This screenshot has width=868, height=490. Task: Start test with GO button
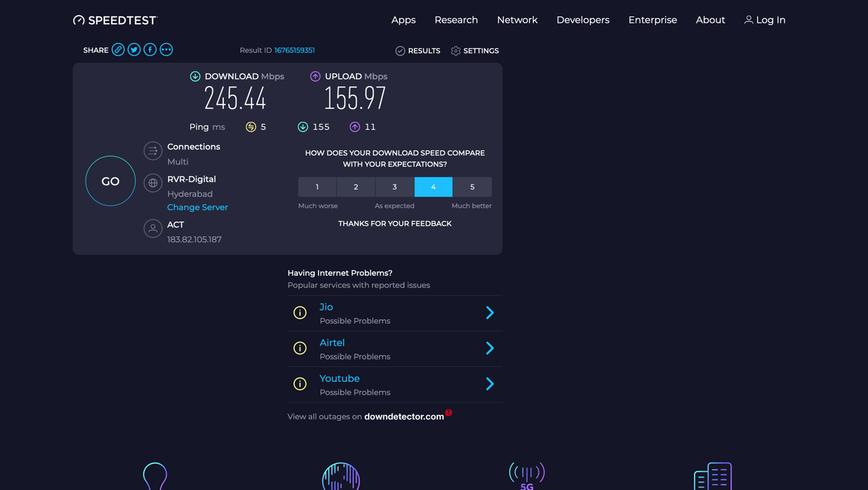point(110,181)
